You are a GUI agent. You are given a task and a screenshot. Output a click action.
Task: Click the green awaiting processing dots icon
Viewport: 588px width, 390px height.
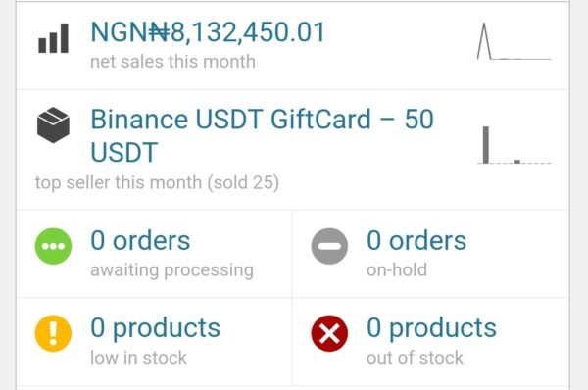[x=53, y=246]
